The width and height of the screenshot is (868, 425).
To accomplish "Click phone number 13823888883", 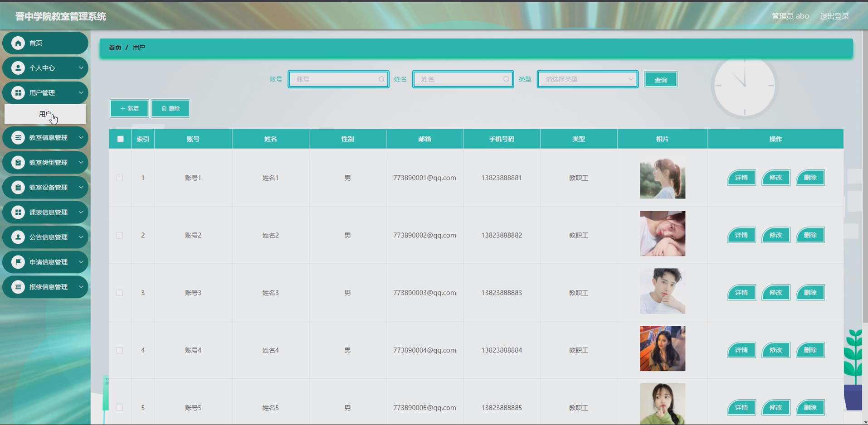I will 502,293.
